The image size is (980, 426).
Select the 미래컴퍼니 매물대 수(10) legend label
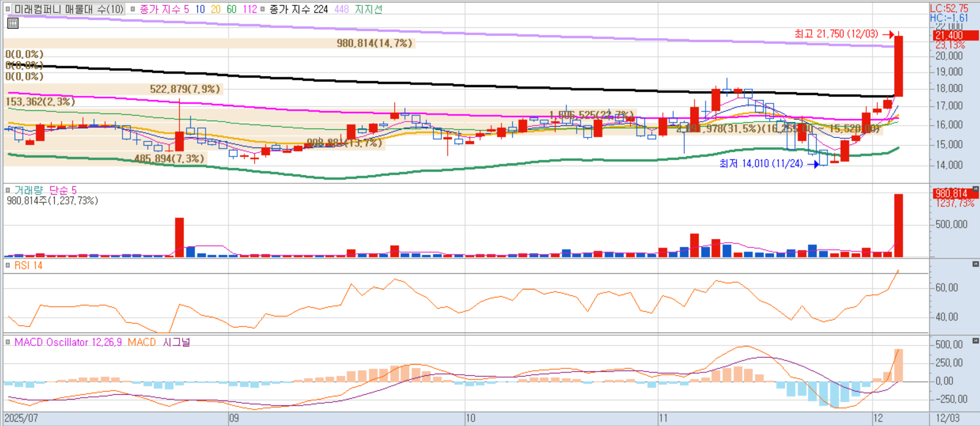69,9
